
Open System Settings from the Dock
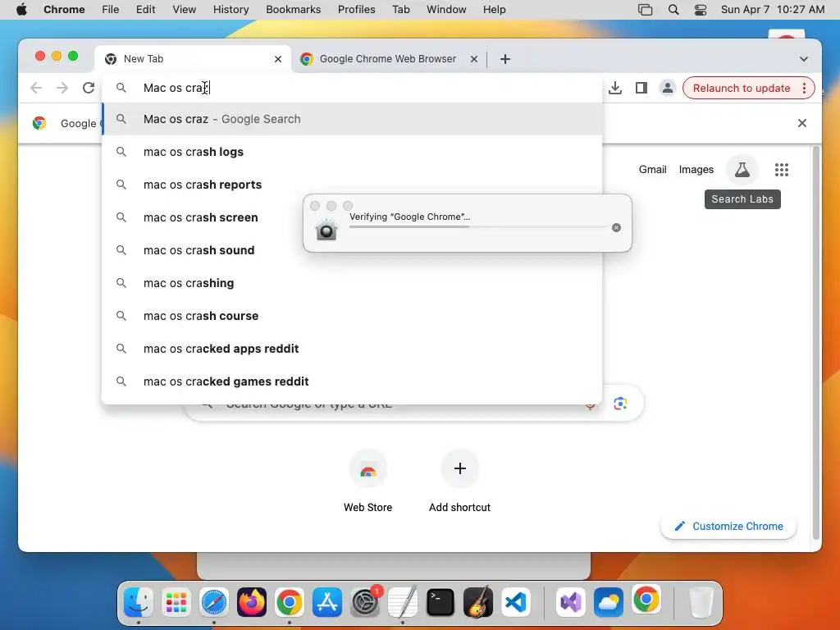365,602
